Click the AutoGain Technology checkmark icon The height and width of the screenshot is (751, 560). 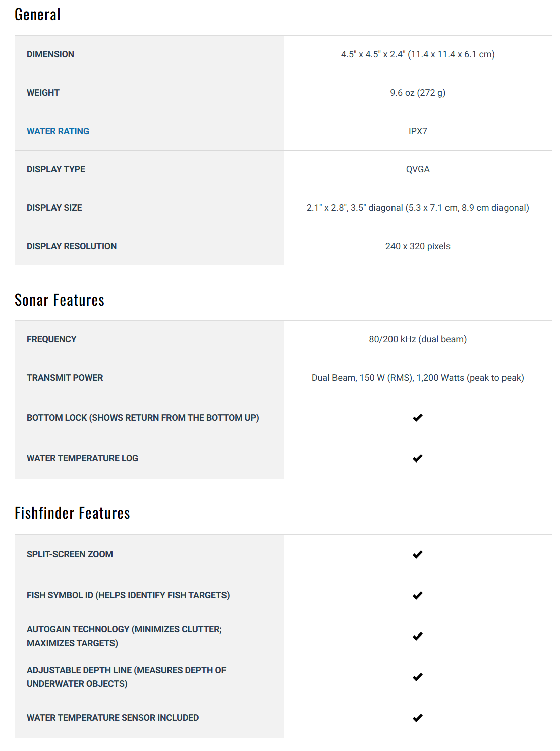point(418,636)
